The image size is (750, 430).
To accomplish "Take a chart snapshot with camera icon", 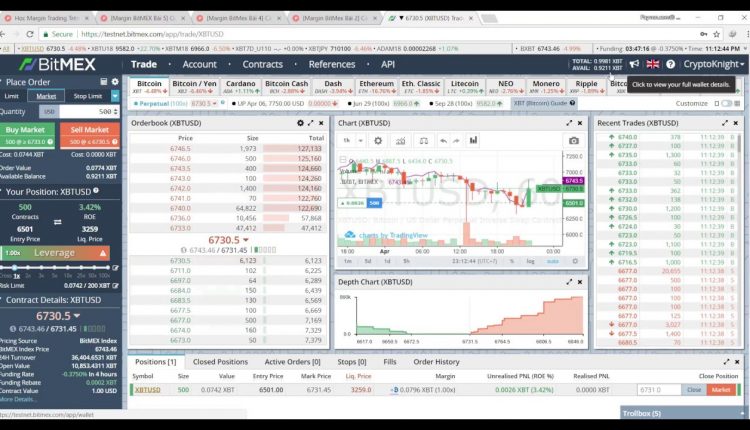I will 574,141.
